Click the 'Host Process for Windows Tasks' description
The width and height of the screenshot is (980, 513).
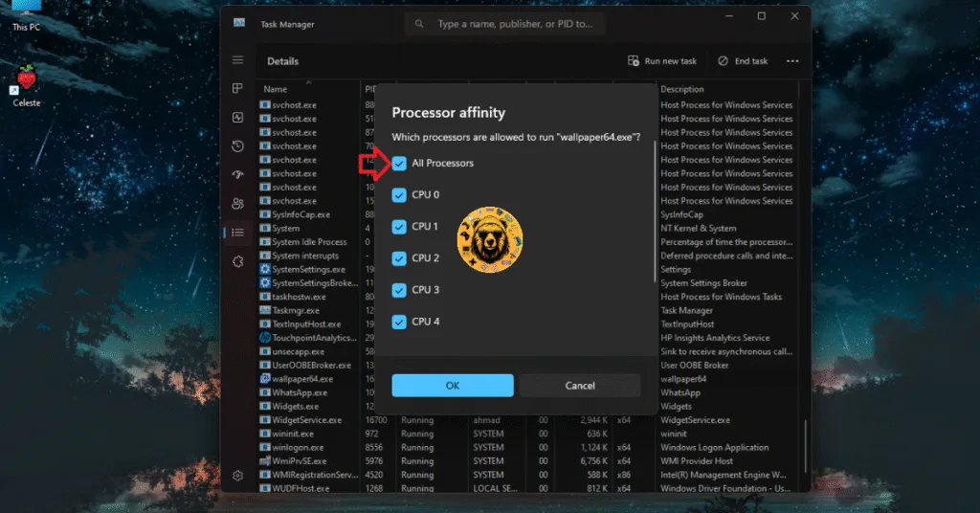(x=722, y=297)
